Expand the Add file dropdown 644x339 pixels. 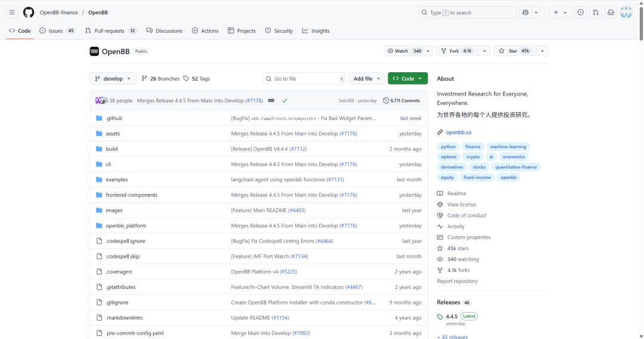(367, 79)
